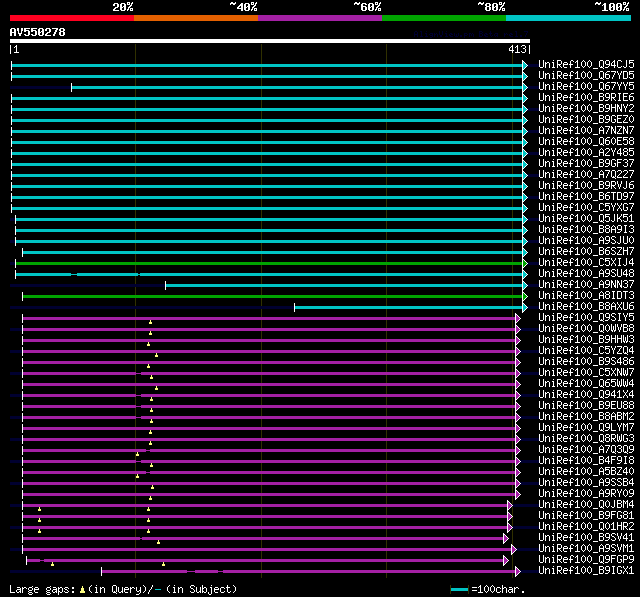Select the UniRef100_B9EU88 label

tap(586, 406)
